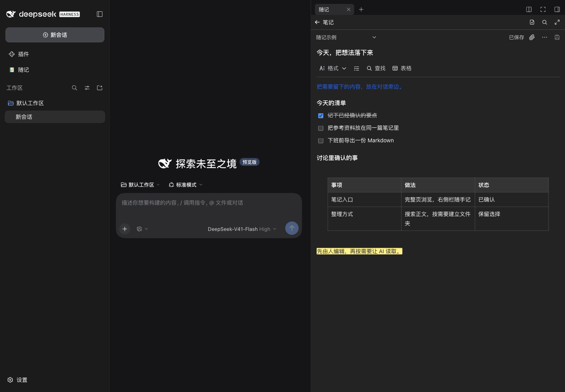
Task: Create new note file icon
Action: pyautogui.click(x=532, y=22)
